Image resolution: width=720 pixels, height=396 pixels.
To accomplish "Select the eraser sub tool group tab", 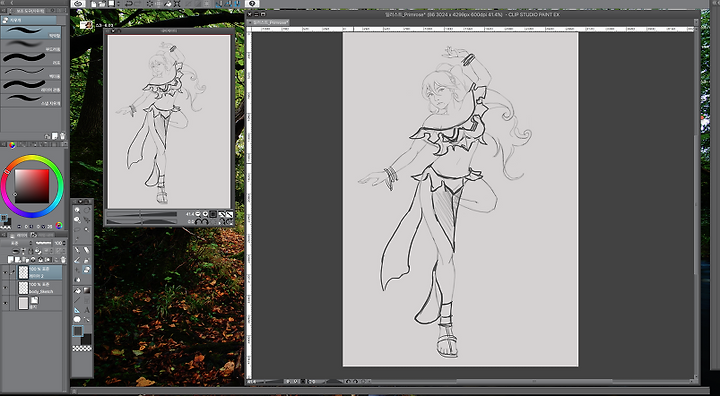I will point(28,20).
